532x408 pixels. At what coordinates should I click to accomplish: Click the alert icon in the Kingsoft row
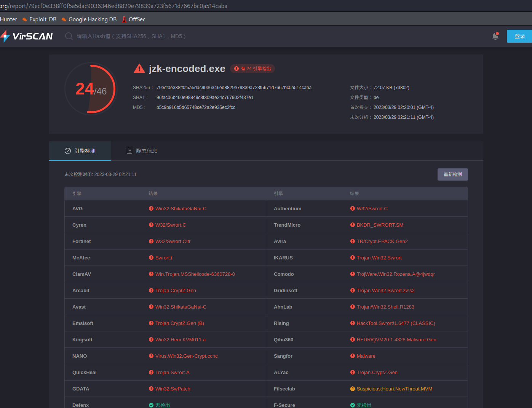[151, 339]
